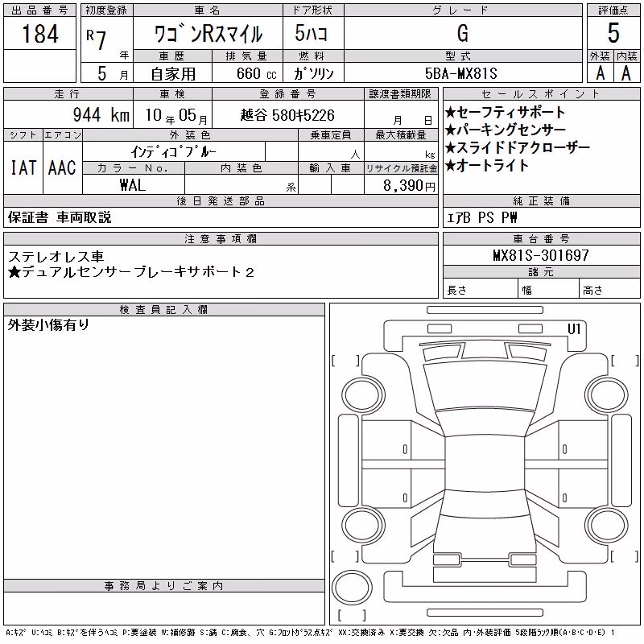
Task: Click the セールスポイント header
Action: click(541, 94)
